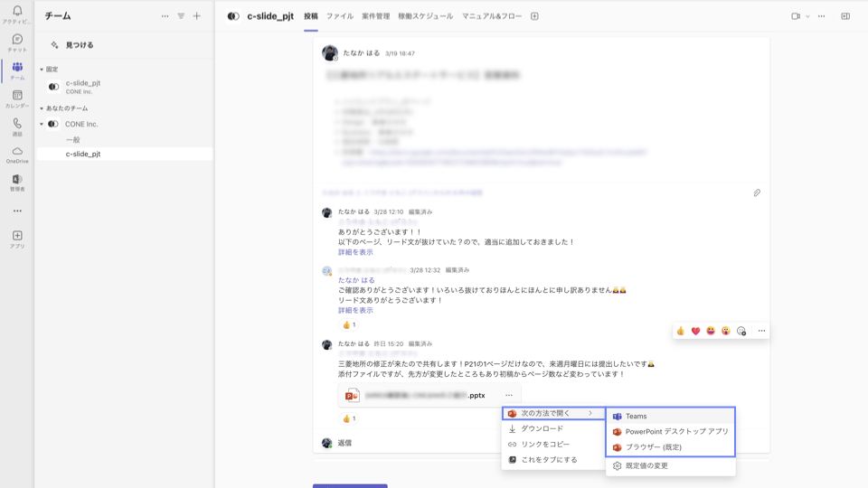The height and width of the screenshot is (488, 868).
Task: Click the video call camera icon
Action: tap(796, 16)
